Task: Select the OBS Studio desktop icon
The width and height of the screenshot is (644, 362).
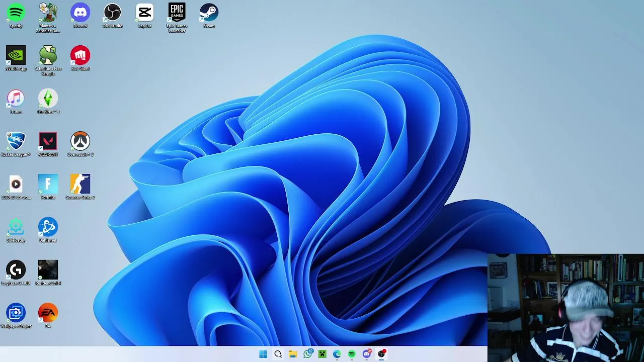Action: 112,16
